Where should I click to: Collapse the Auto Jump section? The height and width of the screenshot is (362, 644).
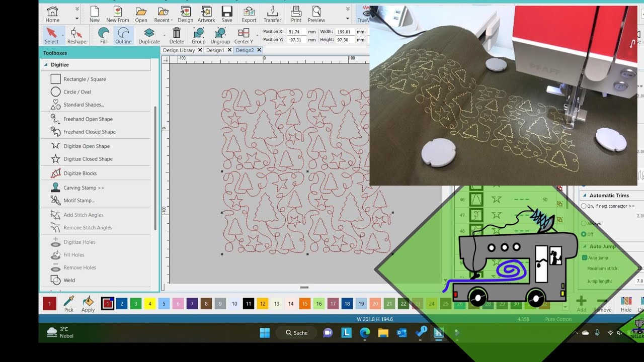point(584,246)
